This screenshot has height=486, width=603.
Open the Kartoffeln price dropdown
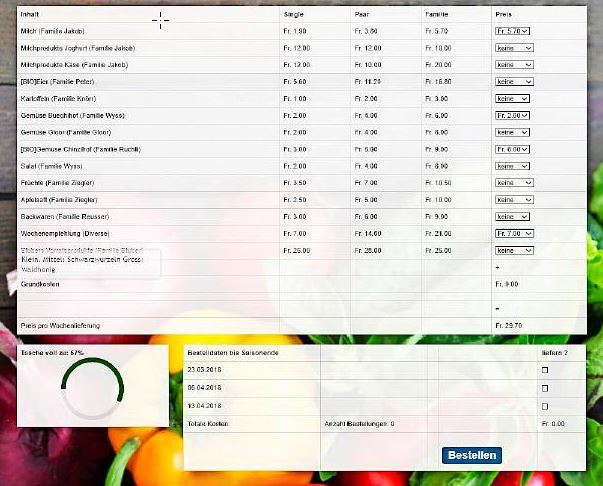(512, 99)
